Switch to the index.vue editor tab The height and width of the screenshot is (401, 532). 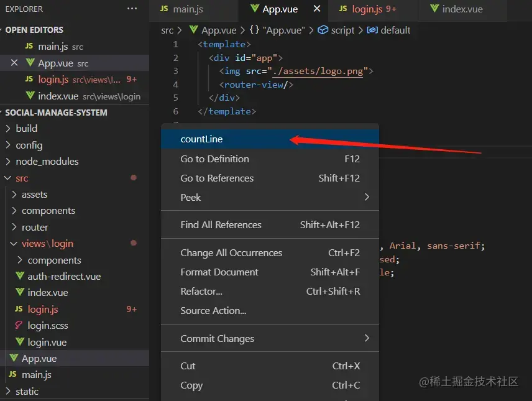(462, 9)
